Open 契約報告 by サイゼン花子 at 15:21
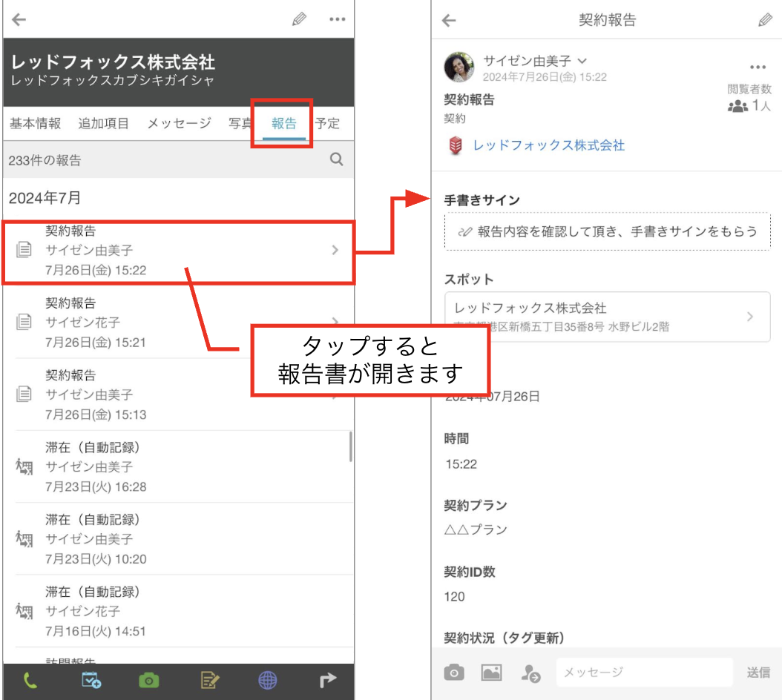The height and width of the screenshot is (700, 782). tap(179, 323)
